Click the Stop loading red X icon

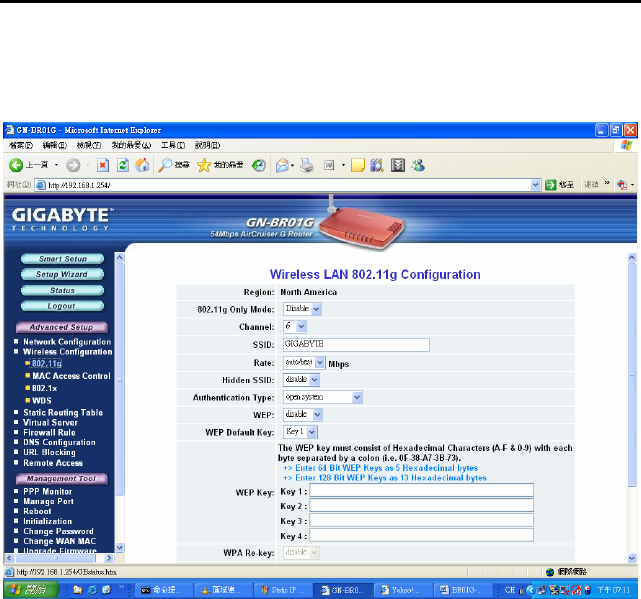click(103, 165)
